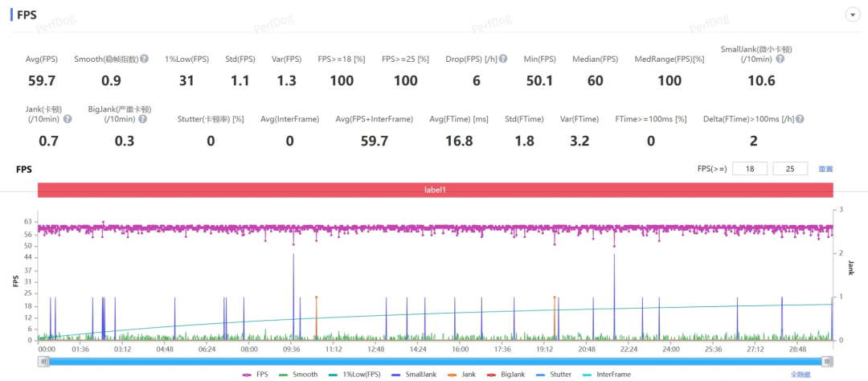Click FPS threshold field showing 25
Image resolution: width=868 pixels, height=381 pixels.
point(790,169)
